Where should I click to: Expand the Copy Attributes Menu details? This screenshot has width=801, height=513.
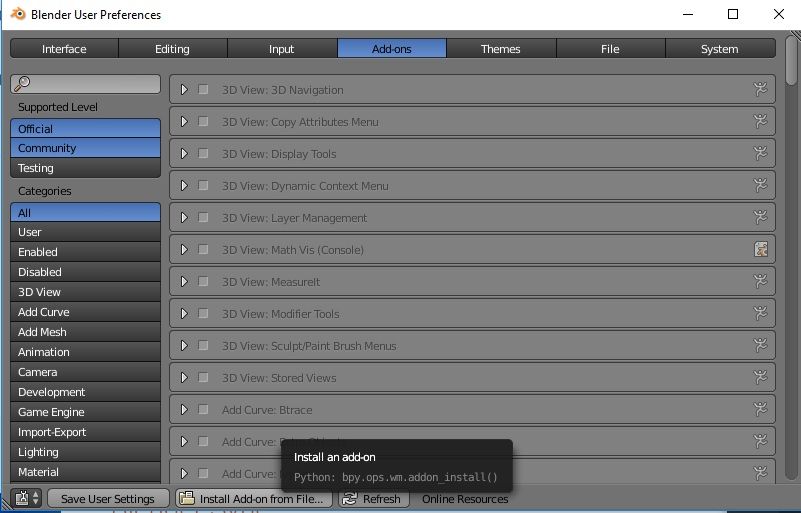pos(184,122)
